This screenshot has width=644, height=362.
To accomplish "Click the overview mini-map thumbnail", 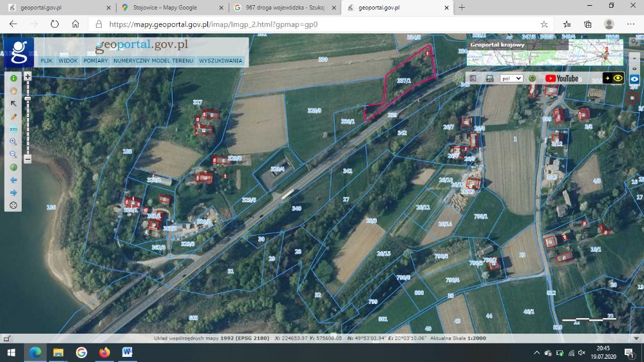I will pos(545,52).
